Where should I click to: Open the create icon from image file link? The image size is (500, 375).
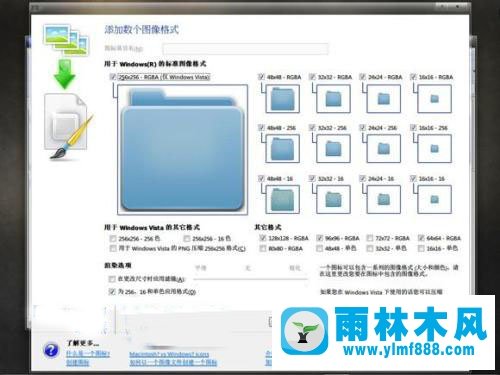point(173,363)
